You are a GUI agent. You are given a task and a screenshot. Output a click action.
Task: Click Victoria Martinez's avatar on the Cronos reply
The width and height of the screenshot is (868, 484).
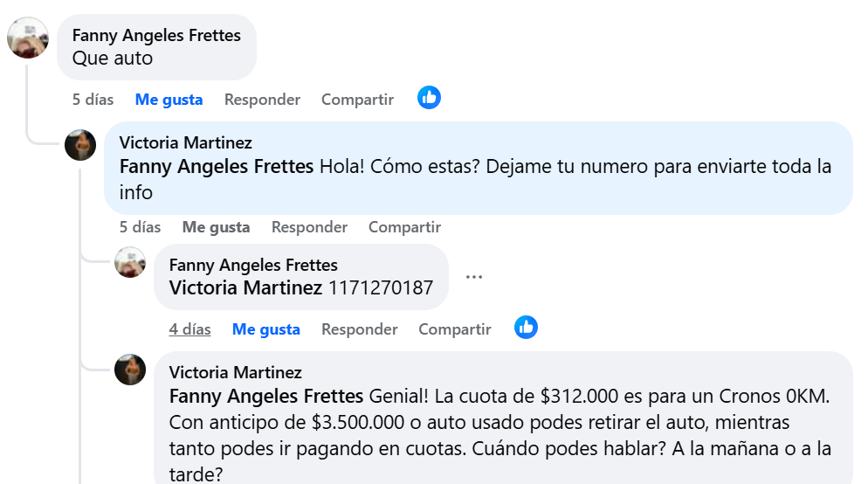[x=130, y=370]
